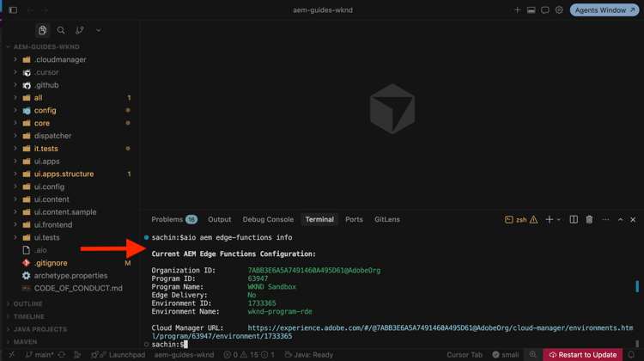Viewport: 644px width, 361px height.
Task: Open the chat pane icon
Action: point(545,9)
